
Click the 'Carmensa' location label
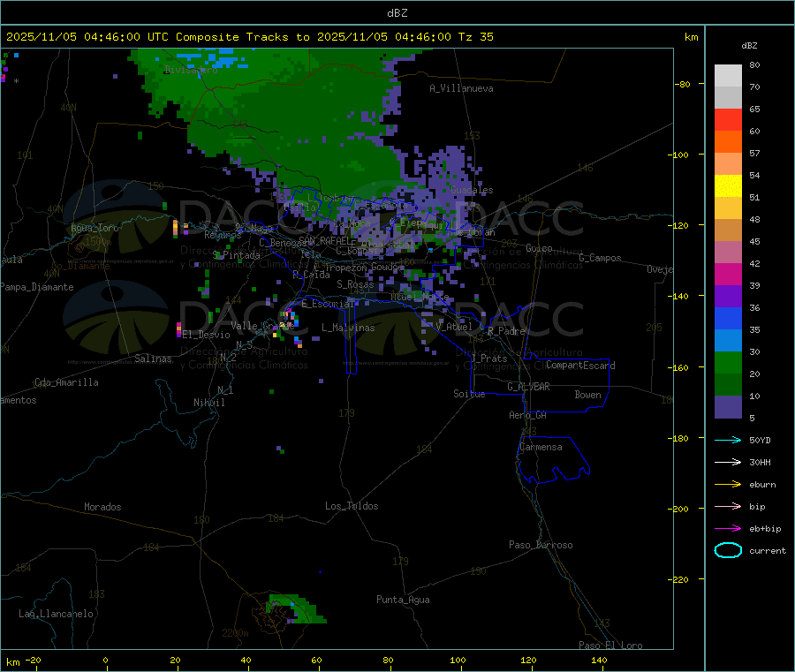pyautogui.click(x=541, y=447)
